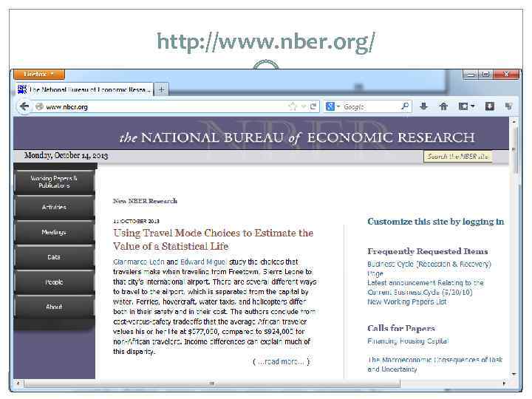The height and width of the screenshot is (399, 532).
Task: Open the Meetings sidebar menu item
Action: [54, 232]
